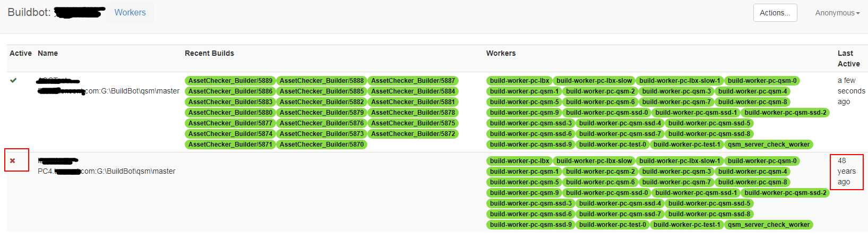Image resolution: width=868 pixels, height=238 pixels.
Task: Go to build AssetChecker_Builder/5870
Action: point(322,144)
